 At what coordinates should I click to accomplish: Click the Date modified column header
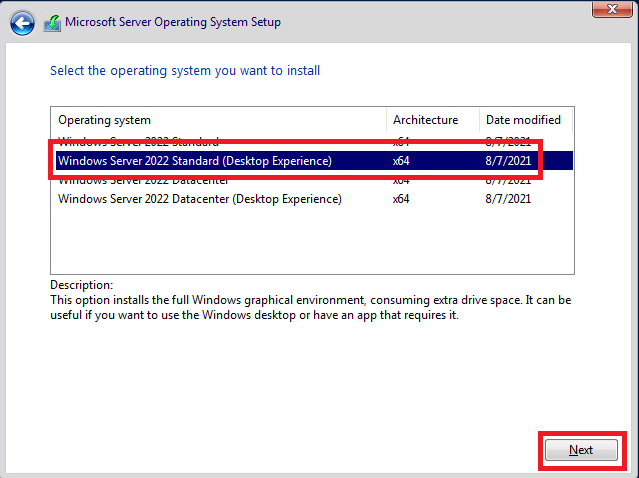coord(522,120)
